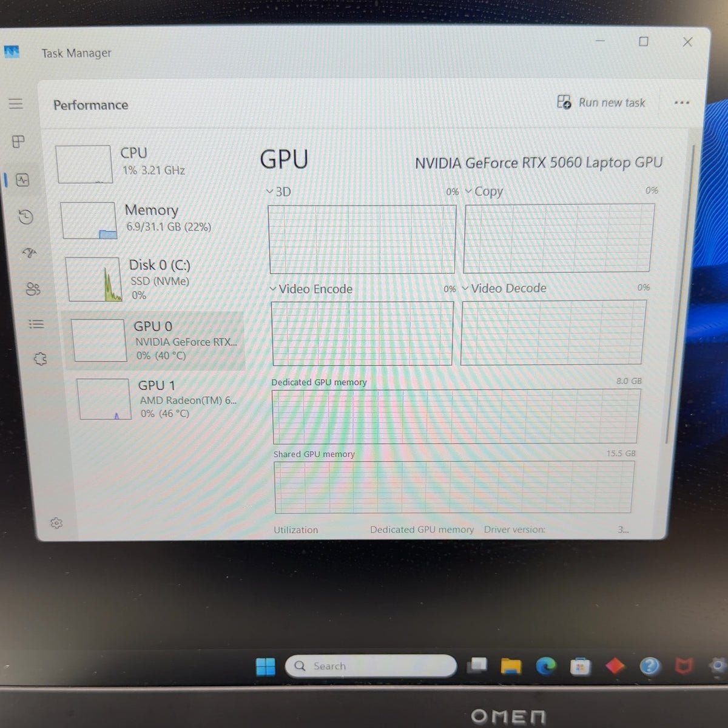Click the Driver version label

point(514,529)
